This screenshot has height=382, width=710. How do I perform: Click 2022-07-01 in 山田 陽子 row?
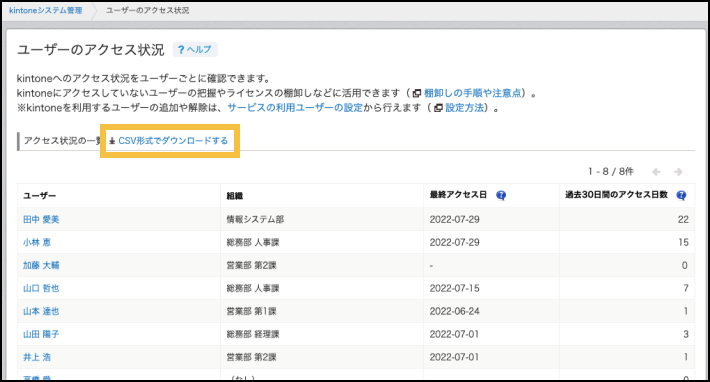click(x=455, y=334)
